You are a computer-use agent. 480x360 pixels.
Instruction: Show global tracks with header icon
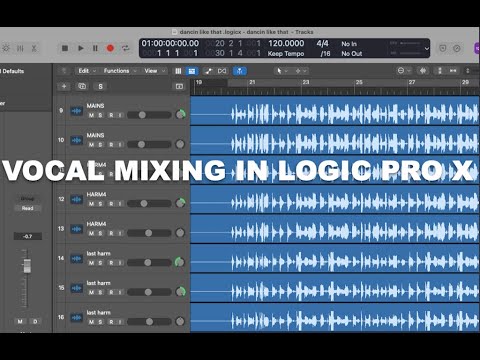[179, 87]
